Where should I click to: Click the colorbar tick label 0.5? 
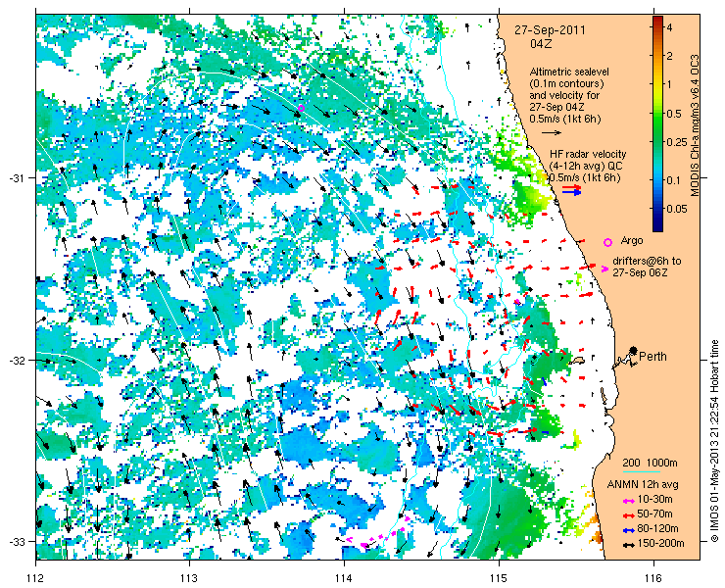[x=673, y=114]
